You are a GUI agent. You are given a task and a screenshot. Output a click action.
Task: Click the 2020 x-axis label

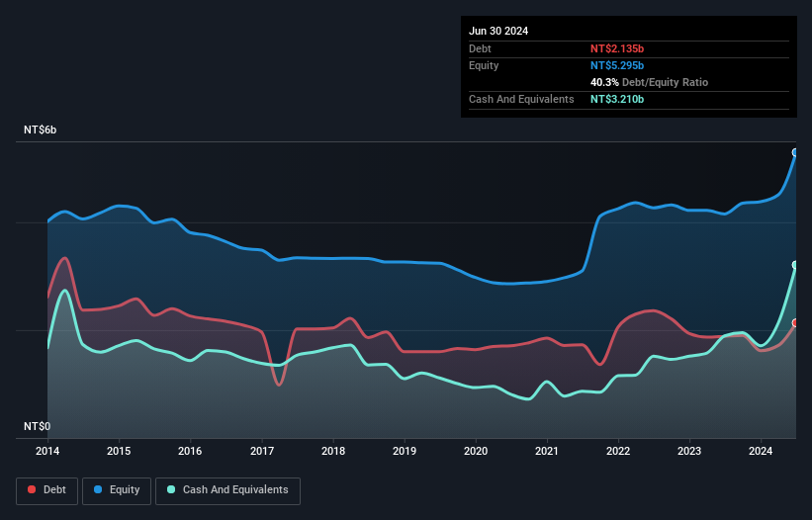tap(476, 451)
